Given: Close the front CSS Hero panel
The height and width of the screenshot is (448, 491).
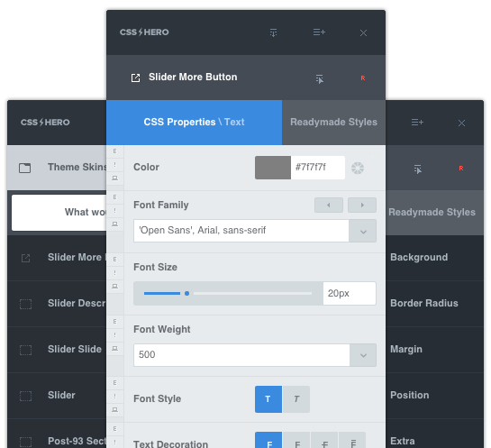Looking at the screenshot, I should tap(363, 32).
